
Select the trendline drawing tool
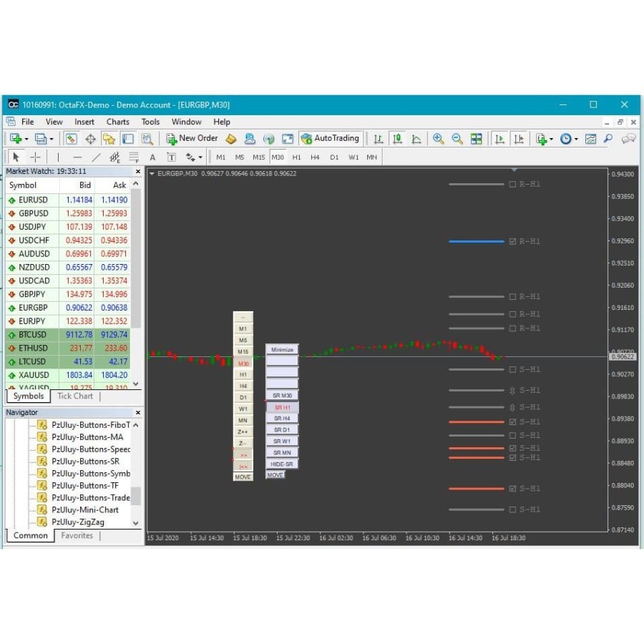96,157
